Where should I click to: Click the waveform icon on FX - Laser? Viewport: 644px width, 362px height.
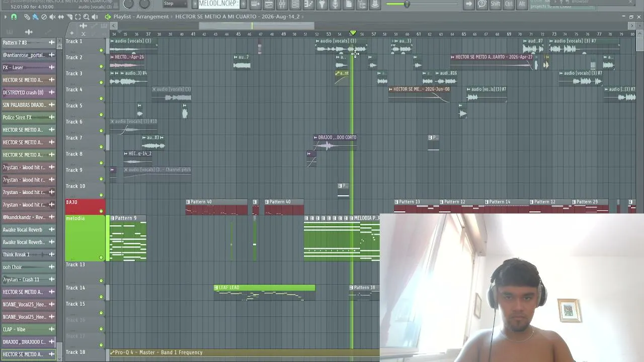51,67
